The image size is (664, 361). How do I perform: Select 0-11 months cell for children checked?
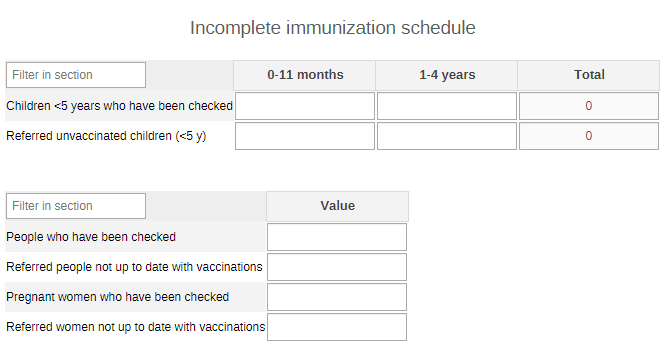305,106
